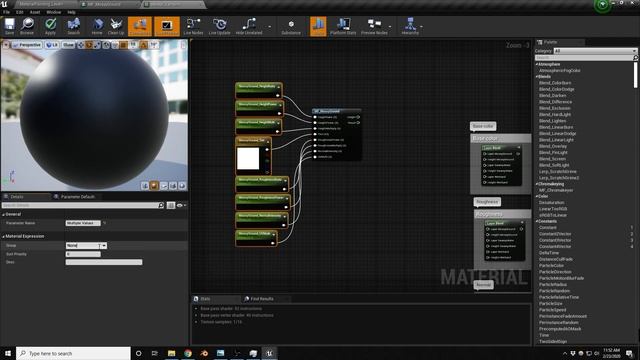Click the Platform Stats toolbar icon
Screen dimensions: 640x360
point(343,26)
